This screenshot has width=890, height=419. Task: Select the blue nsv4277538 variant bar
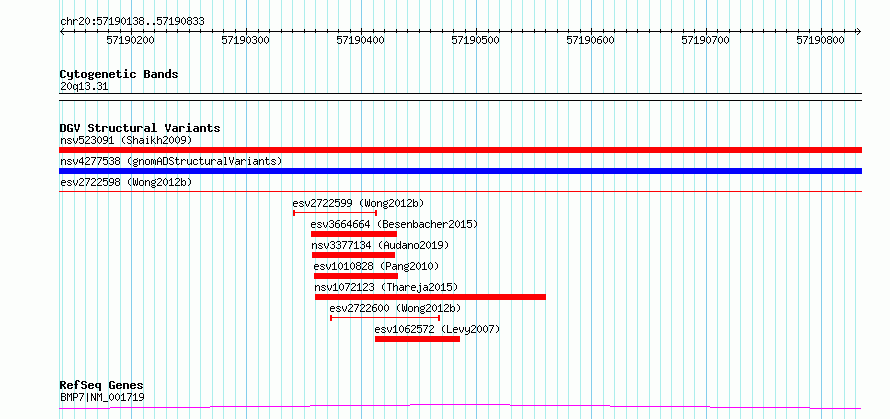460,171
